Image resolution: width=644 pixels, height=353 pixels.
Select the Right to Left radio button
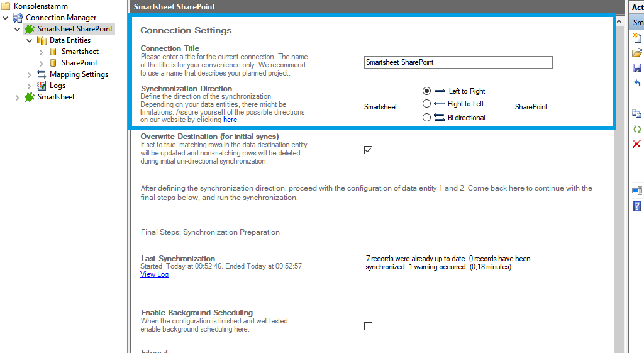[427, 104]
